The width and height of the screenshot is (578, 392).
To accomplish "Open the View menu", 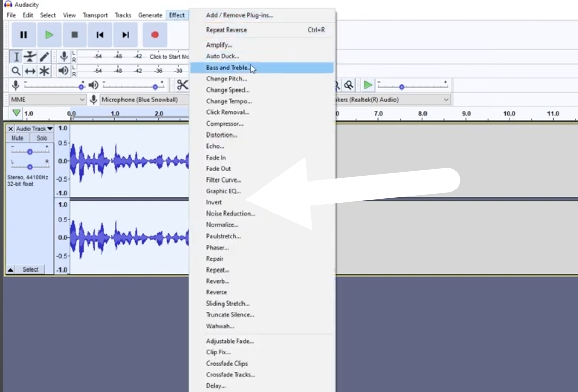I will 69,15.
